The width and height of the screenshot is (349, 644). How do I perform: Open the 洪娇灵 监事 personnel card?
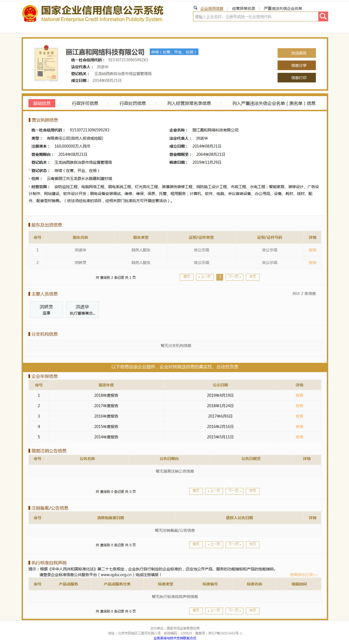click(46, 310)
